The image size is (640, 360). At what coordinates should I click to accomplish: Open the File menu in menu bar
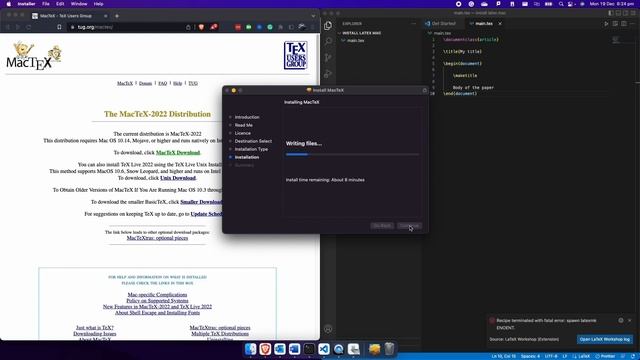[x=46, y=4]
